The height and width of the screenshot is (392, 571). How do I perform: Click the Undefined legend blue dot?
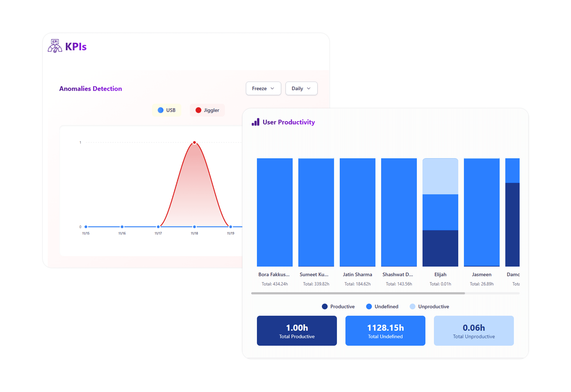click(x=369, y=306)
